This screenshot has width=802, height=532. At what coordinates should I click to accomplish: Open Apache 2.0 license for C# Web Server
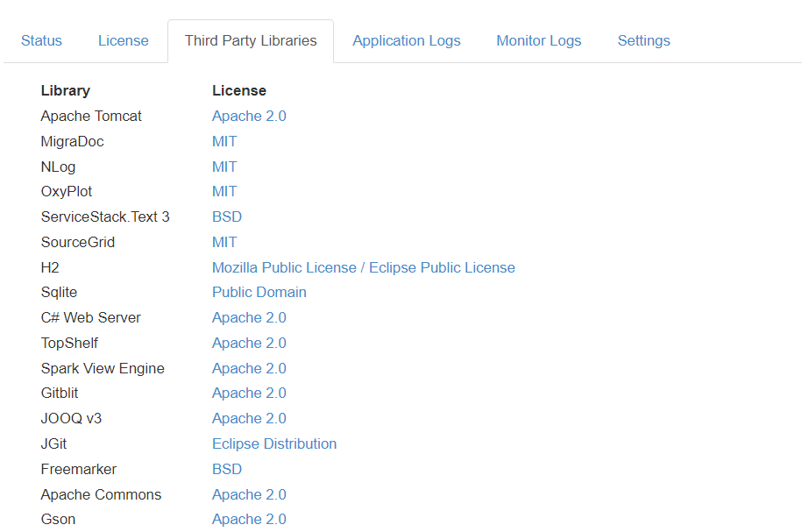(249, 317)
